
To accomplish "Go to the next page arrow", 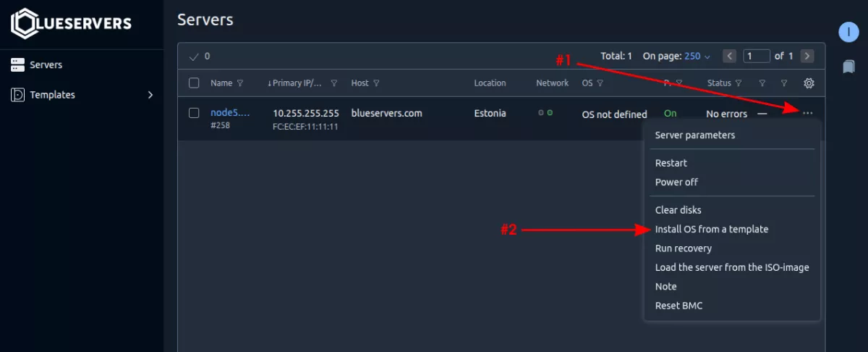I will coord(808,56).
